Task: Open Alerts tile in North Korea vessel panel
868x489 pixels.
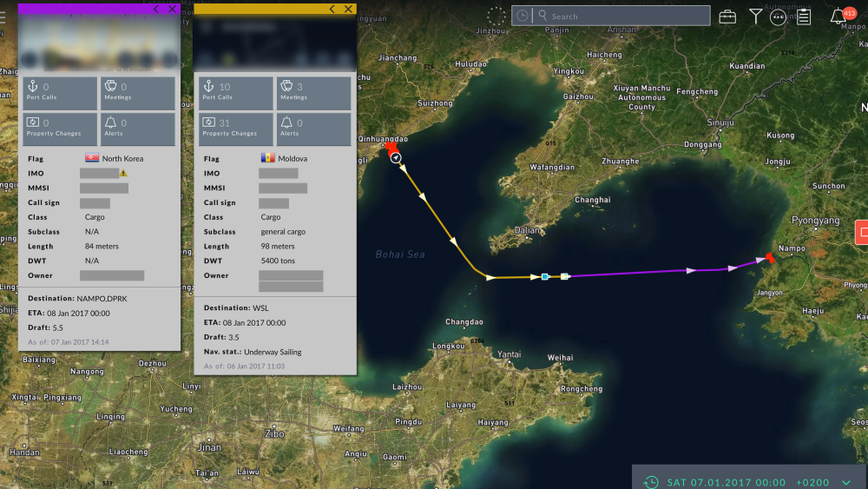Action: coord(137,128)
